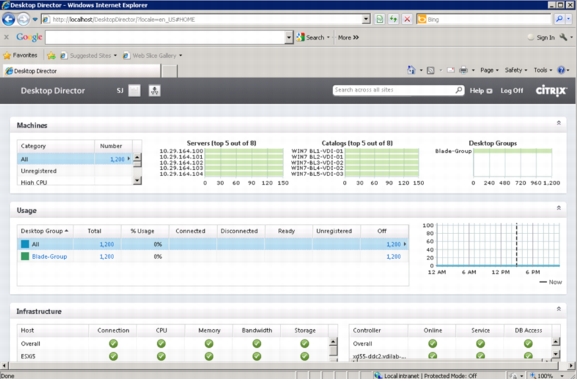The width and height of the screenshot is (578, 381).
Task: Click Overall host Storage status icon
Action: 304,343
